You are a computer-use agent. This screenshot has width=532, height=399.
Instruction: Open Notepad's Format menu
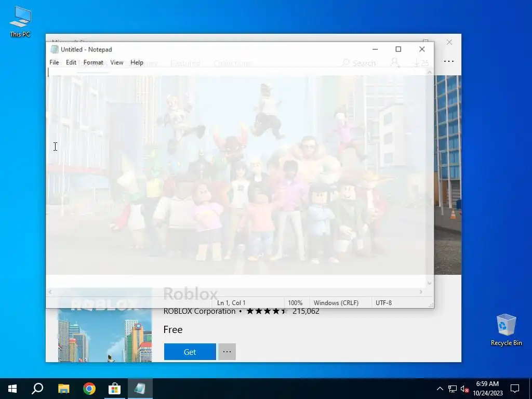94,62
